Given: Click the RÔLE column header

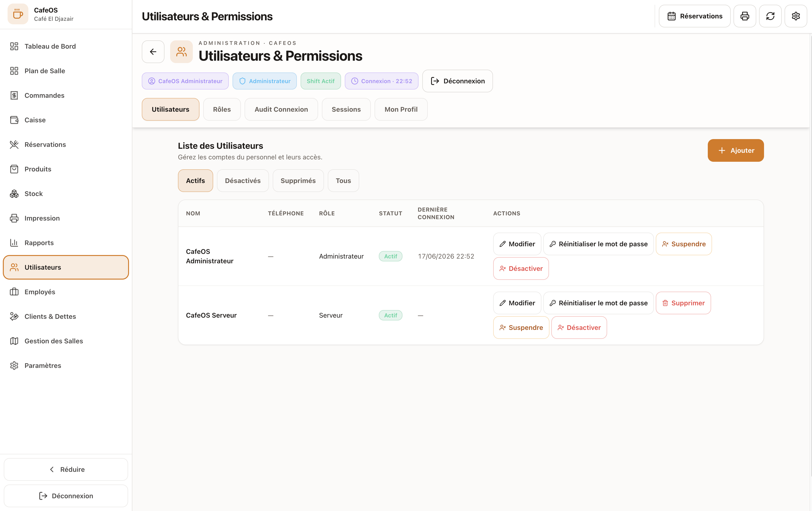Looking at the screenshot, I should pos(327,213).
